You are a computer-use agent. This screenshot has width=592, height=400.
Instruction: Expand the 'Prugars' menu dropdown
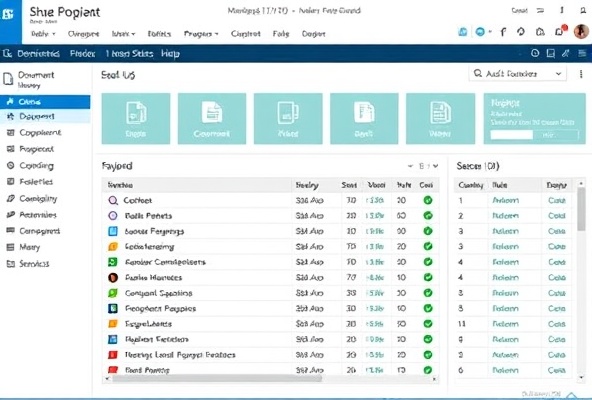tap(201, 34)
